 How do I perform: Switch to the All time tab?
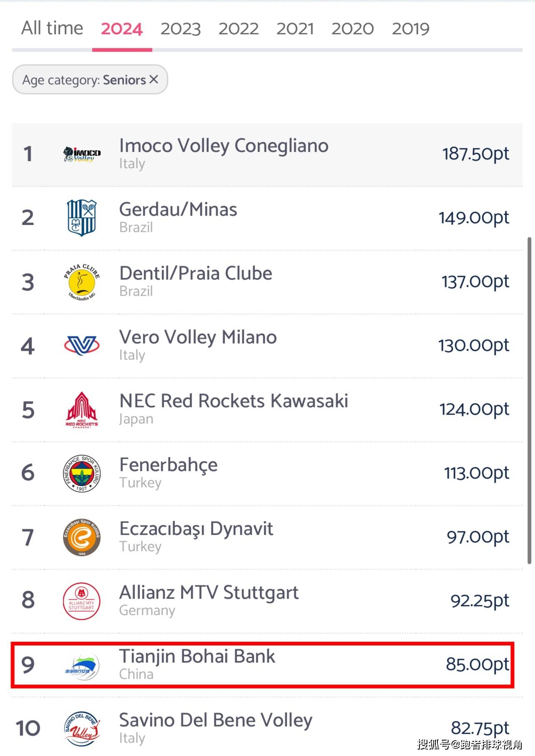point(52,28)
